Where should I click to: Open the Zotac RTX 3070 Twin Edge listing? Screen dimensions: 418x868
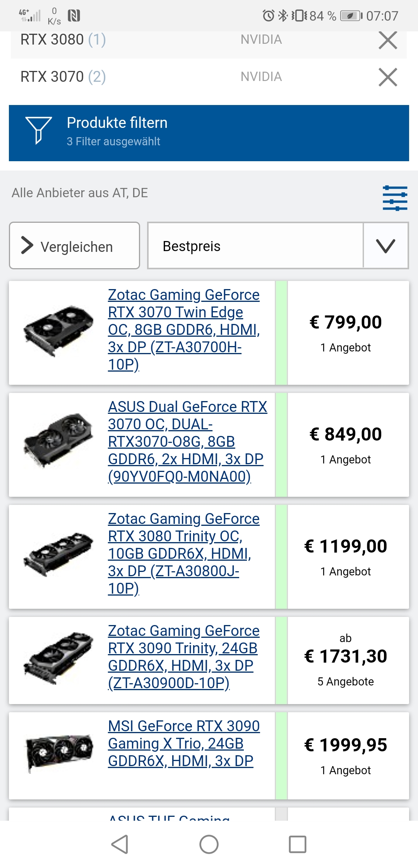click(184, 330)
